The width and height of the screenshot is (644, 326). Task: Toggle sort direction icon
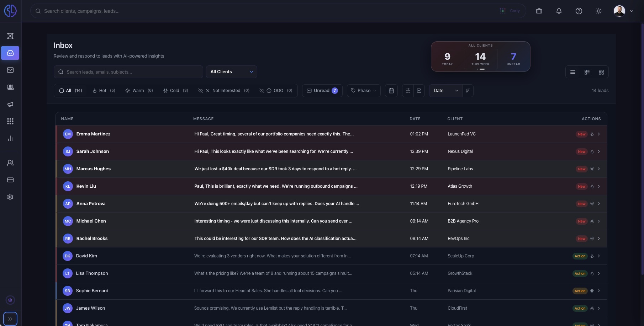point(468,91)
